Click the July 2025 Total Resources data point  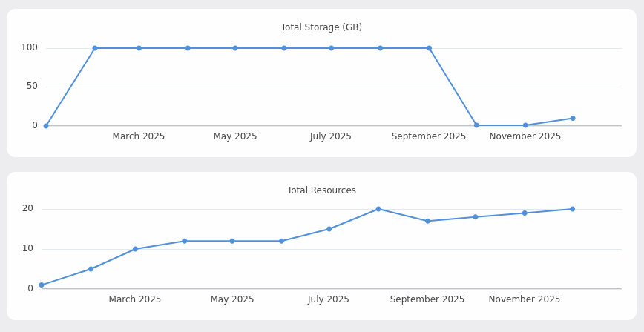pos(329,229)
